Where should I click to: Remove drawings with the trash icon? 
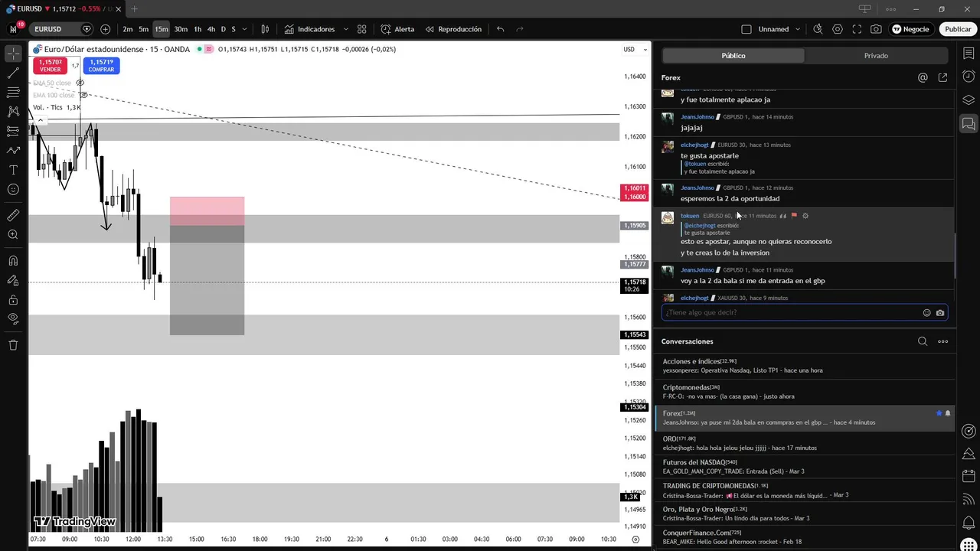(13, 345)
